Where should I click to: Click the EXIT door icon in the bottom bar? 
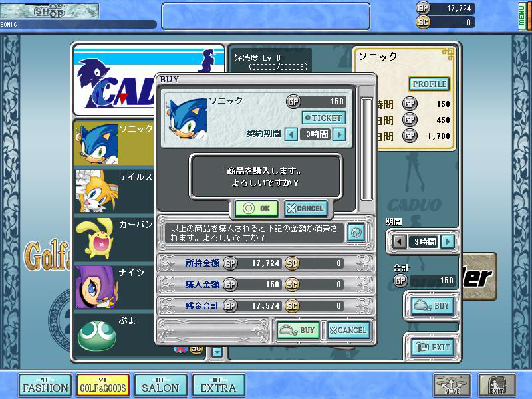pyautogui.click(x=496, y=385)
